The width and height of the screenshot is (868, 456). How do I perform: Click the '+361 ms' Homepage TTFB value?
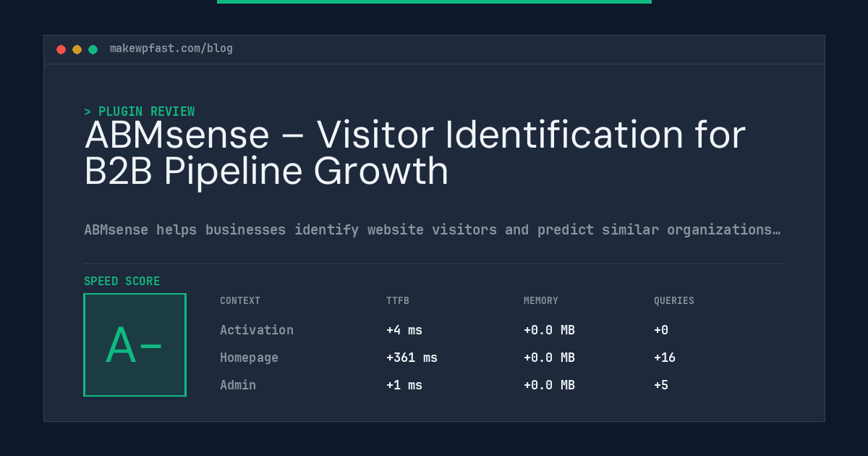(x=412, y=358)
